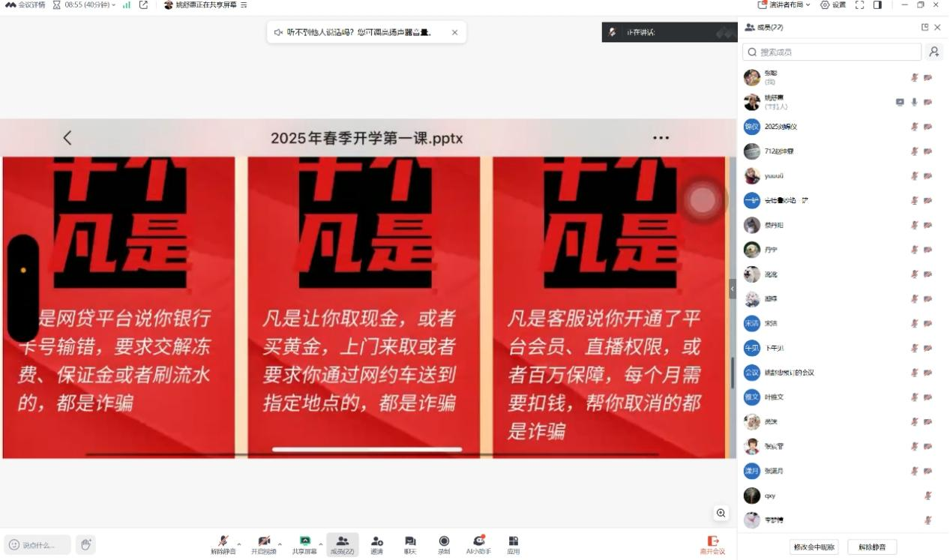
Task: Click the search members (搜索成员) field
Action: click(x=832, y=52)
